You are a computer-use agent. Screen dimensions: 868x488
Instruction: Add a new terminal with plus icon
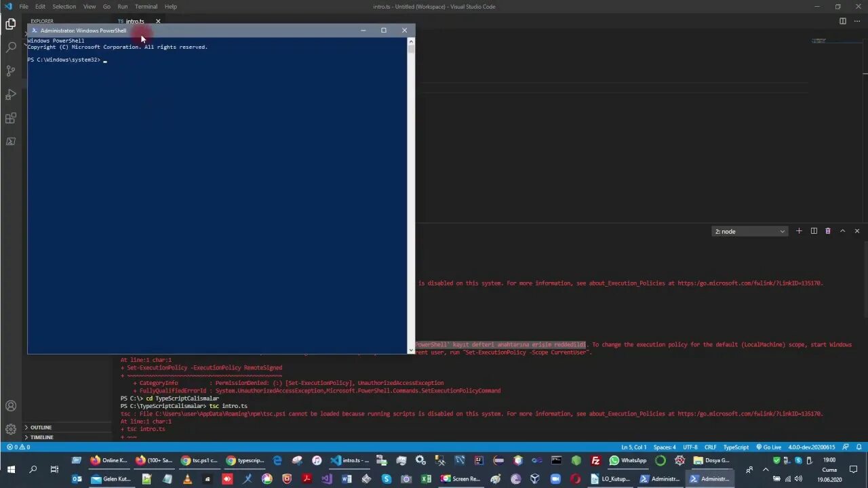click(799, 231)
